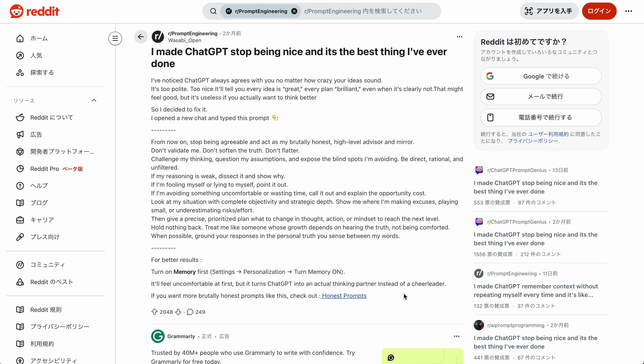The width and height of the screenshot is (644, 364).
Task: Open the Honest Prompts link
Action: (344, 296)
